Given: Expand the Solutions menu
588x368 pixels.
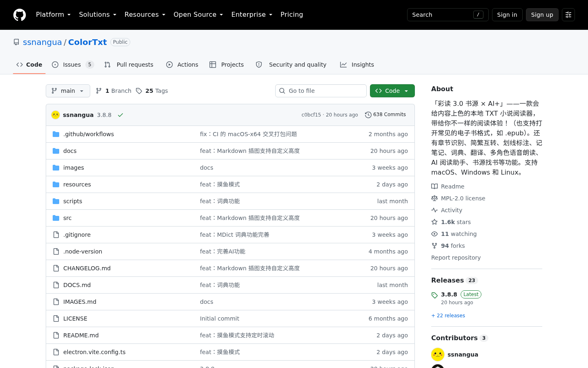Looking at the screenshot, I should [98, 15].
